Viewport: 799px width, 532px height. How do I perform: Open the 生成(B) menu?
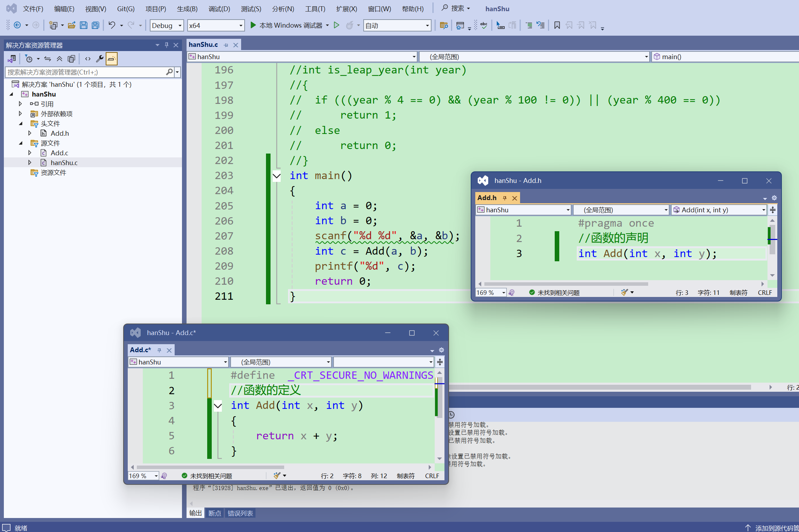pos(187,9)
